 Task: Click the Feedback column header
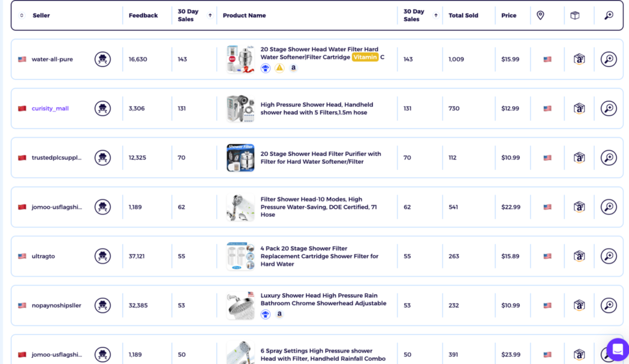click(x=143, y=15)
